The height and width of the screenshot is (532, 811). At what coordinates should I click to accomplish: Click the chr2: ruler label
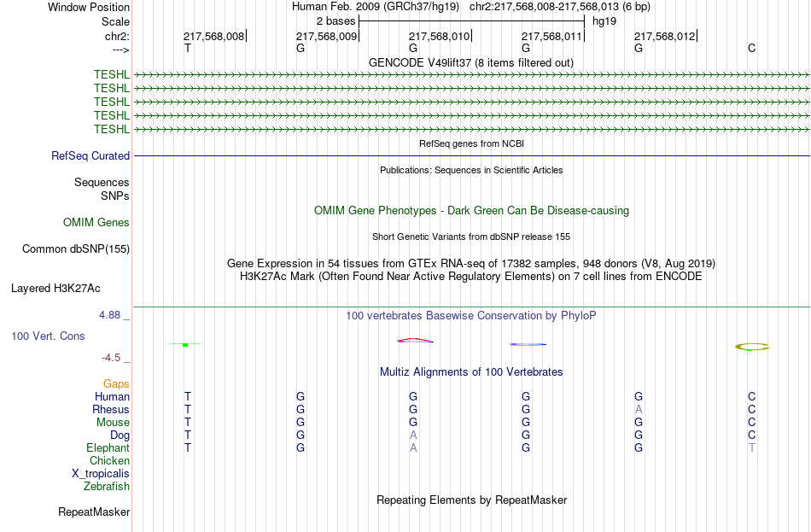(x=117, y=36)
